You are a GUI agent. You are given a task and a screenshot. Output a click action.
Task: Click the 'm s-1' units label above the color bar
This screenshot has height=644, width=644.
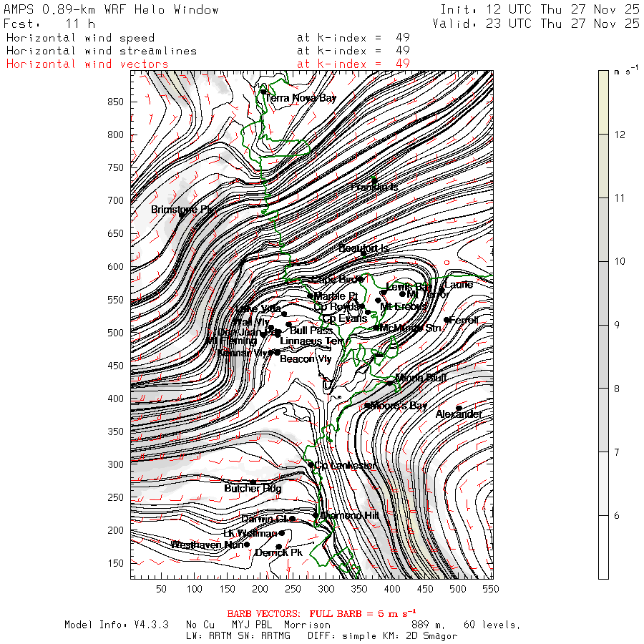[626, 71]
